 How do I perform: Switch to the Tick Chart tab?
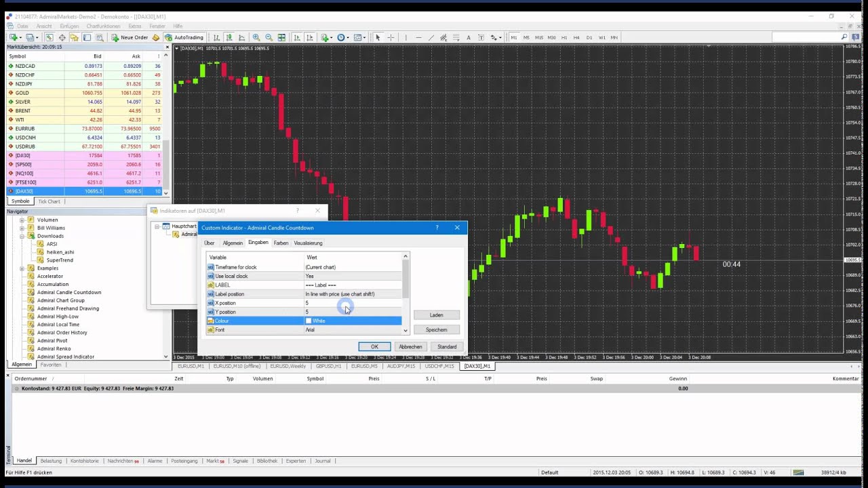pos(49,201)
